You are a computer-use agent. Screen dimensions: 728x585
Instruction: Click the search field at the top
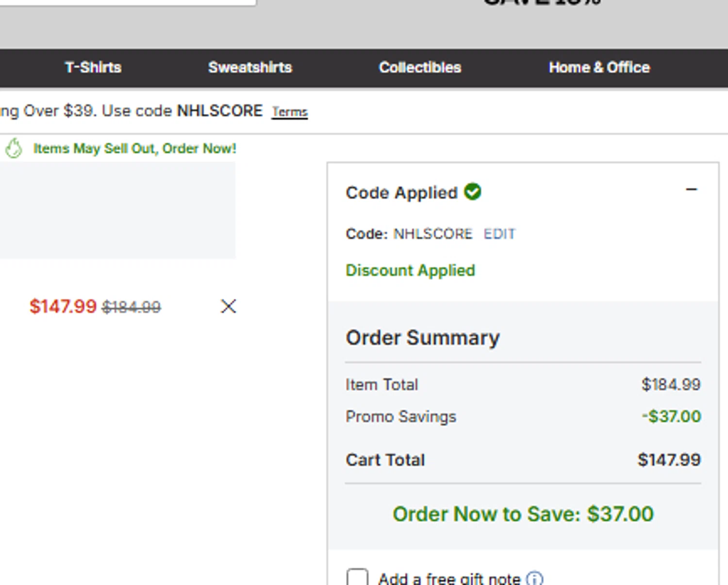[128, 2]
